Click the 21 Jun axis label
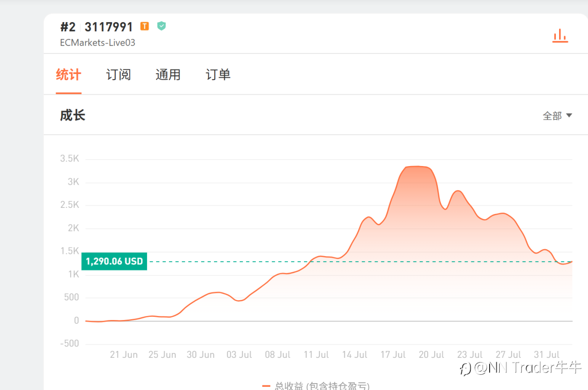The height and width of the screenshot is (390, 588). [x=124, y=355]
